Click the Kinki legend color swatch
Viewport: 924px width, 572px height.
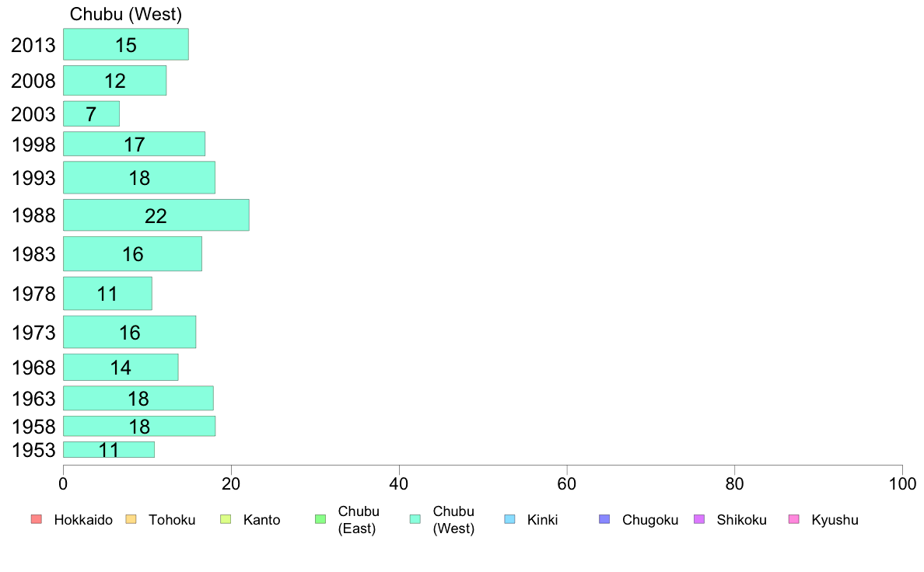[509, 519]
